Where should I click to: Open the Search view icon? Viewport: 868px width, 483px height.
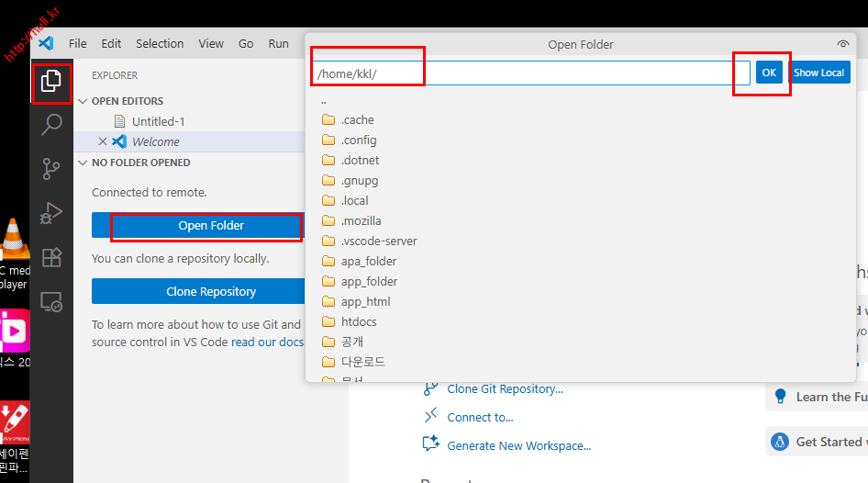coord(52,125)
